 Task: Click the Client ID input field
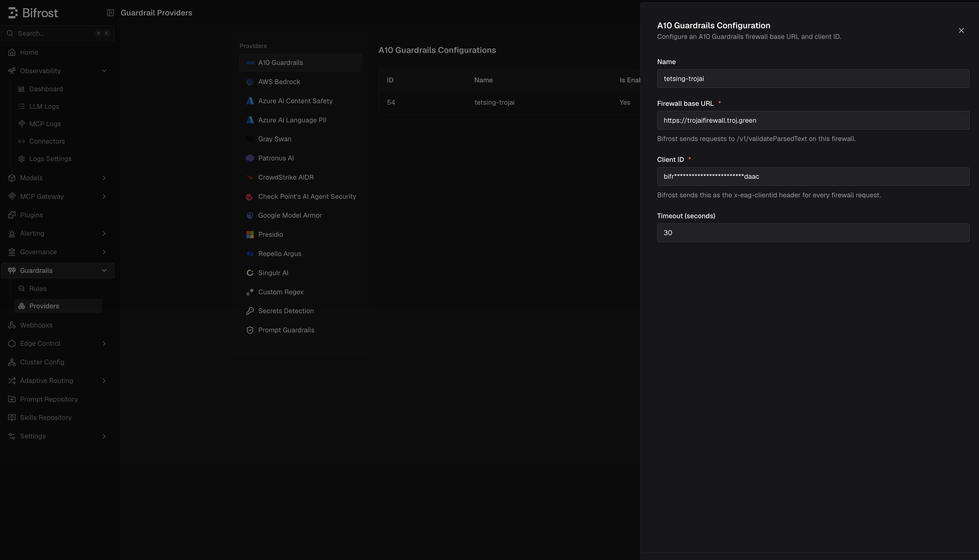tap(813, 176)
